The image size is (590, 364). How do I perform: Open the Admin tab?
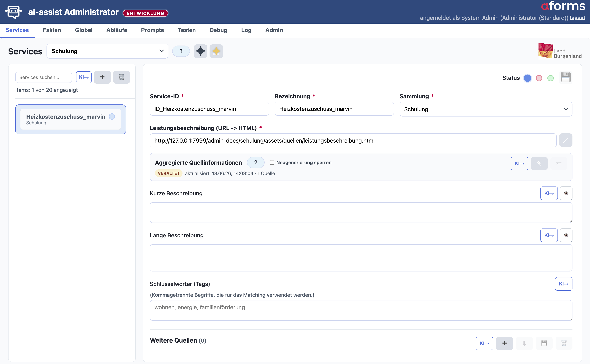[274, 30]
